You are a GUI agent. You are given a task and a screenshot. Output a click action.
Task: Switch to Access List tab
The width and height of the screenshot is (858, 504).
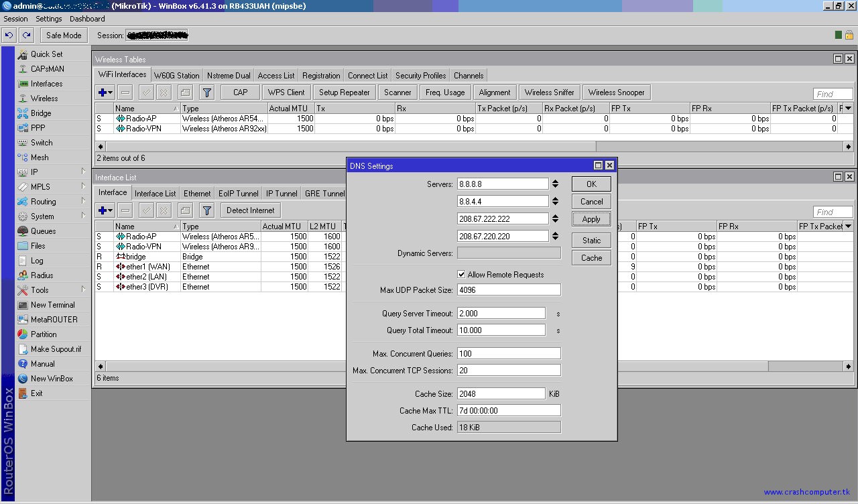276,76
